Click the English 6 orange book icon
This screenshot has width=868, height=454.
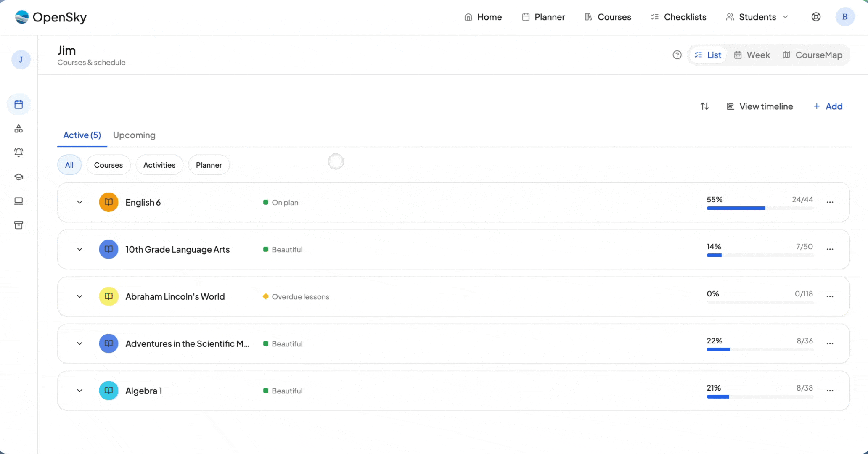click(108, 202)
